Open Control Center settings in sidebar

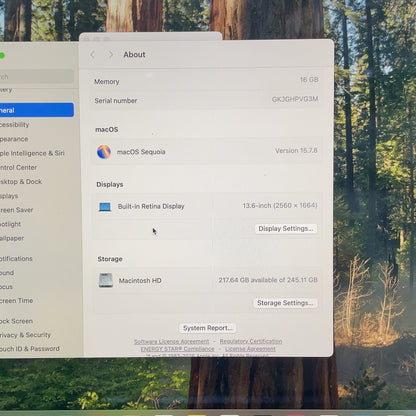pyautogui.click(x=18, y=168)
